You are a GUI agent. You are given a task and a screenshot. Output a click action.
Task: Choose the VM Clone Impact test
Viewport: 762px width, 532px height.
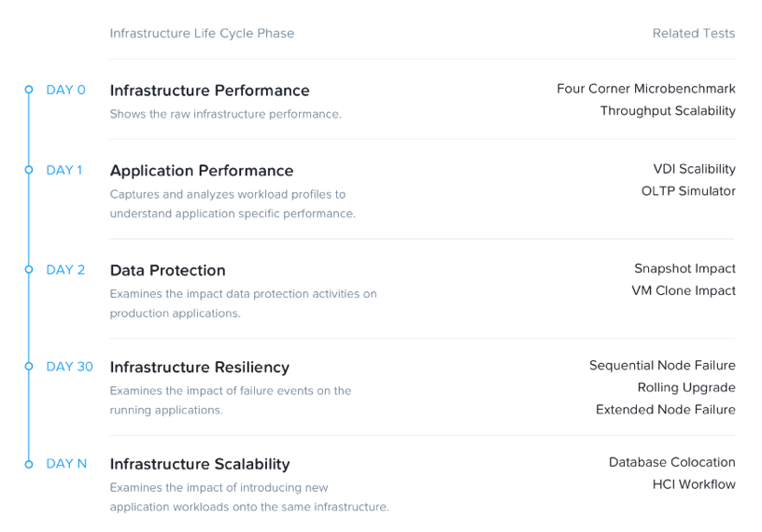point(684,291)
